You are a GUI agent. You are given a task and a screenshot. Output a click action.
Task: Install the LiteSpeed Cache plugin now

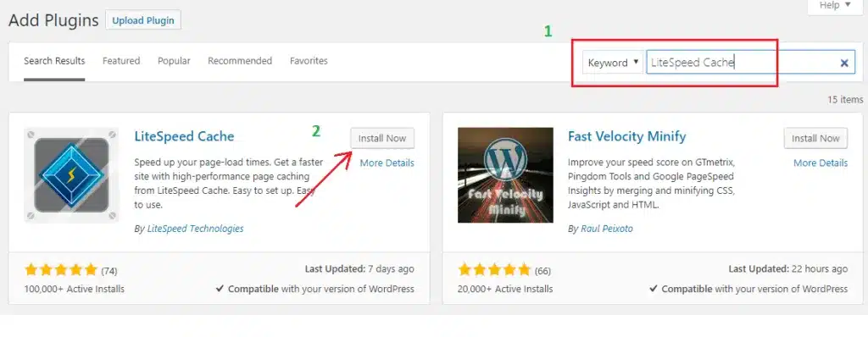pyautogui.click(x=382, y=138)
